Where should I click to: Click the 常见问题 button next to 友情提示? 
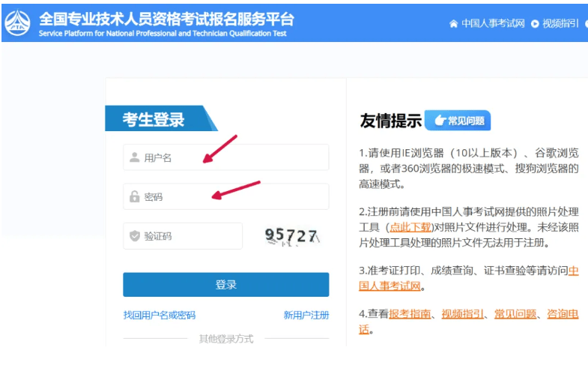(458, 121)
